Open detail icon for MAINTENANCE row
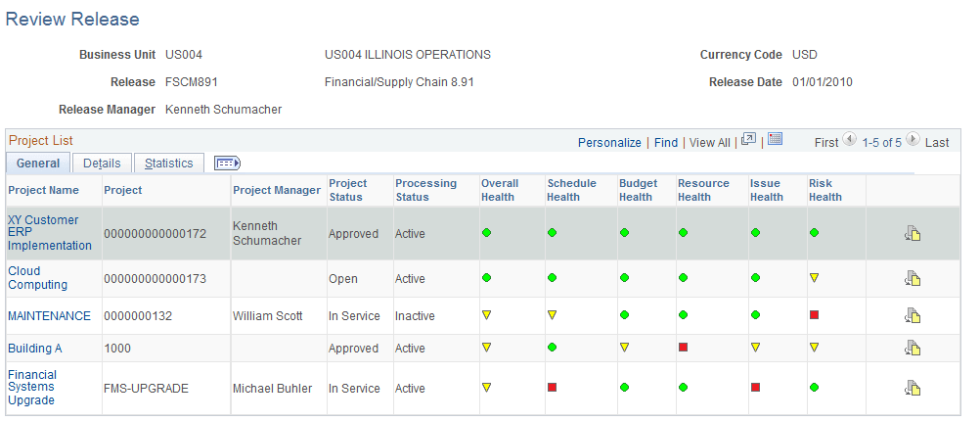Image resolution: width=980 pixels, height=421 pixels. tap(913, 315)
